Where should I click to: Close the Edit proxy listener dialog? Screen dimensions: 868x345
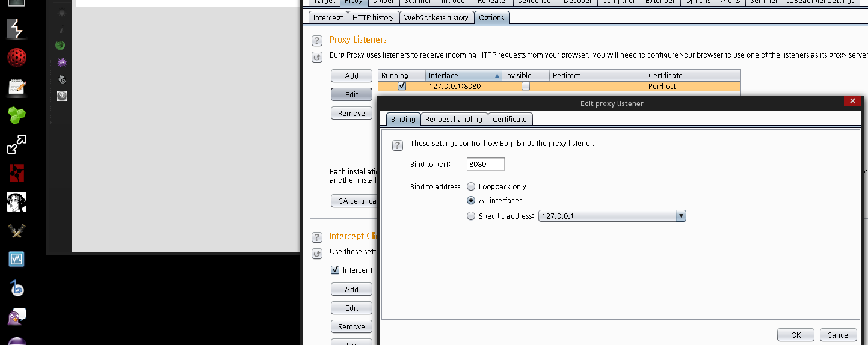[x=851, y=101]
